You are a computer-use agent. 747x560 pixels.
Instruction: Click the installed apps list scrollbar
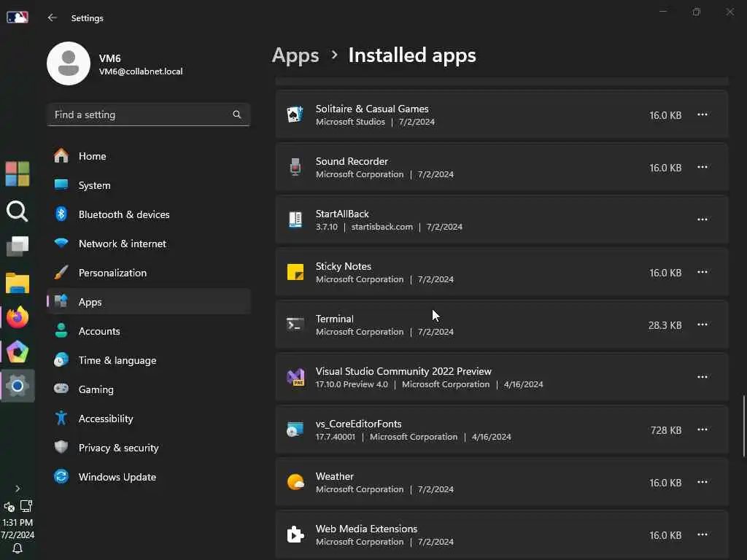(744, 426)
